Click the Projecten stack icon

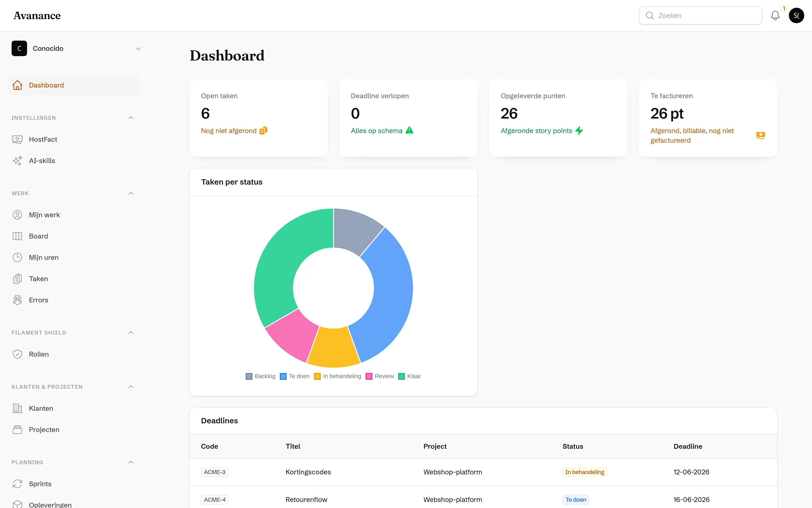click(17, 430)
